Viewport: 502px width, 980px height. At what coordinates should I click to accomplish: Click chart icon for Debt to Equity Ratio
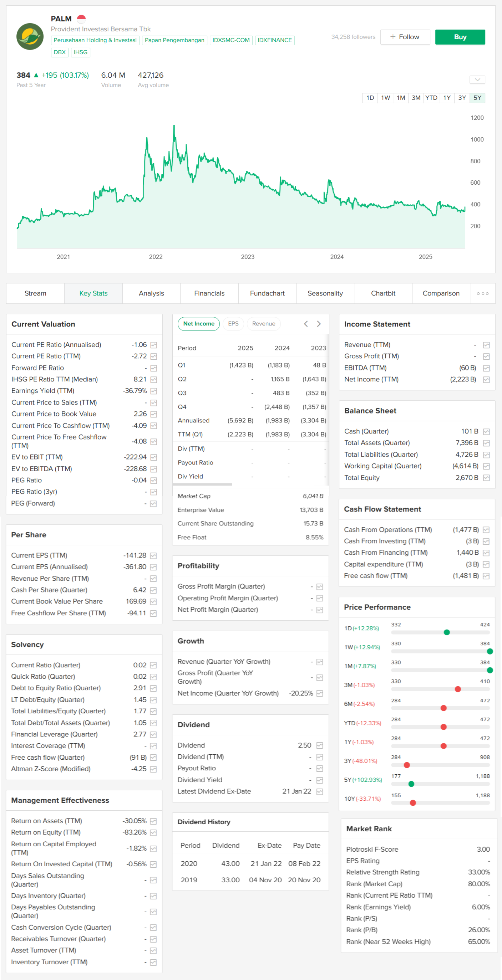tap(153, 688)
